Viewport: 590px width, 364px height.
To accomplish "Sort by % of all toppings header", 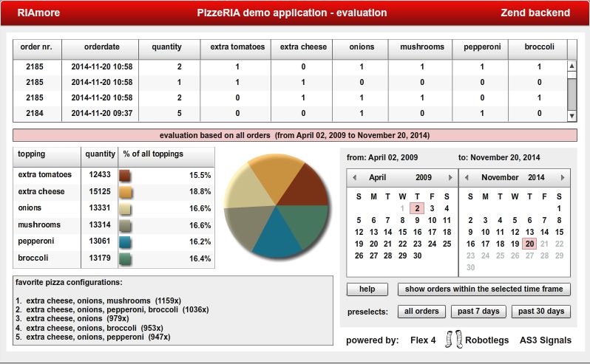I will tap(166, 157).
